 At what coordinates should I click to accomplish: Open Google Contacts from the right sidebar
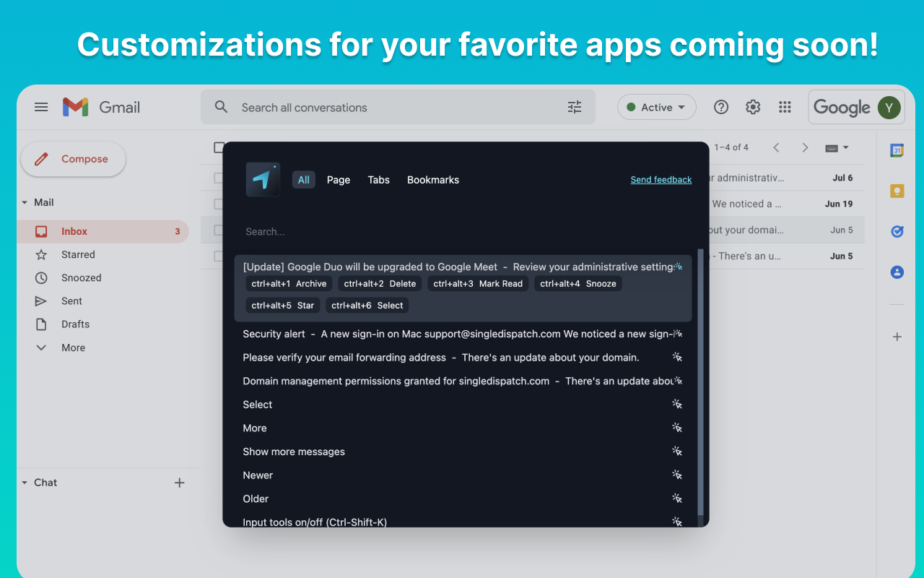point(897,272)
